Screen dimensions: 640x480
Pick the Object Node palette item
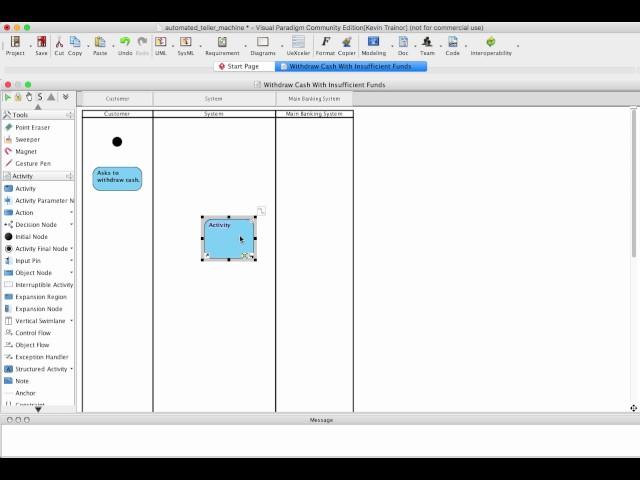[x=33, y=273]
